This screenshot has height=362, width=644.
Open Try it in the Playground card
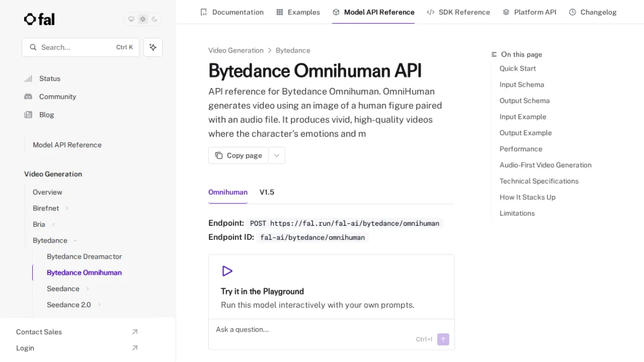tap(331, 287)
